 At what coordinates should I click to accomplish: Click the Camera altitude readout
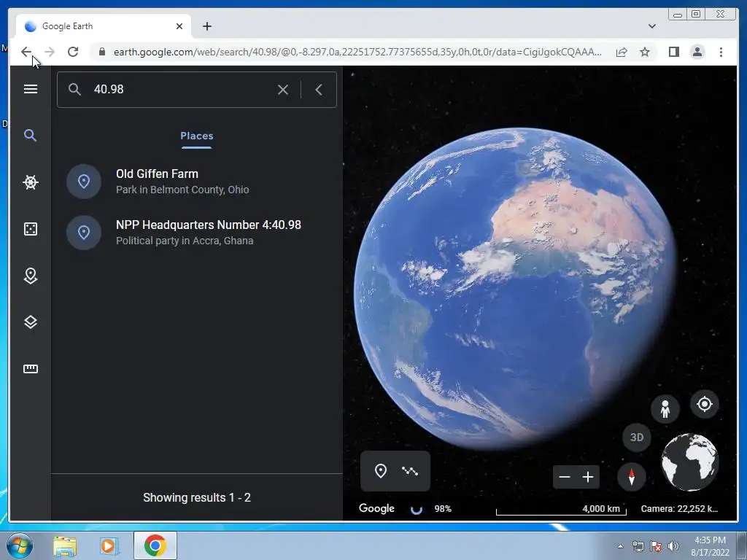(x=679, y=508)
